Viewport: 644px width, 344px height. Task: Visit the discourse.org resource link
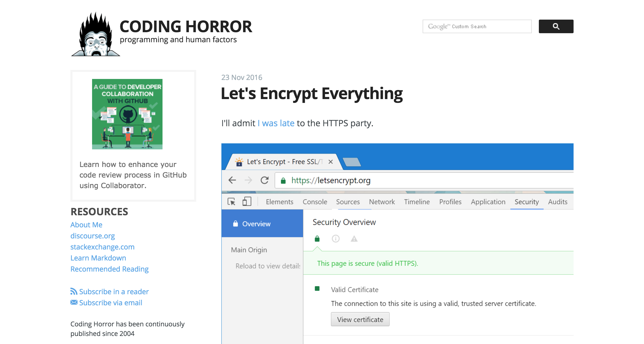[93, 236]
